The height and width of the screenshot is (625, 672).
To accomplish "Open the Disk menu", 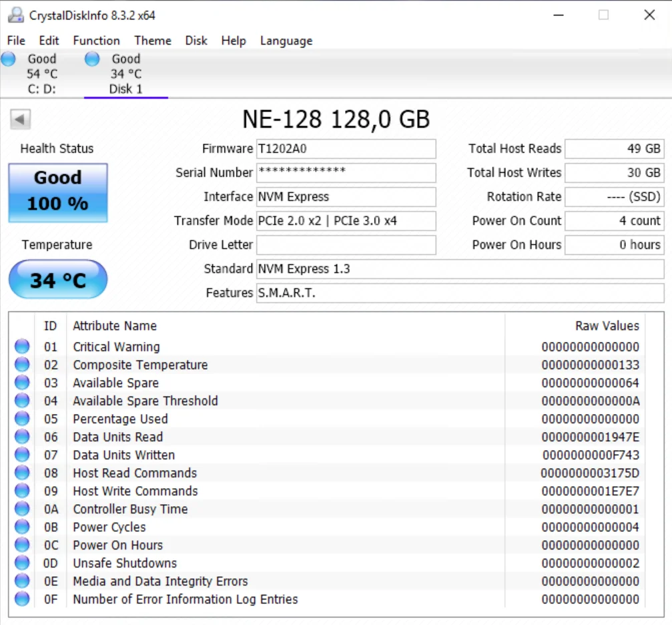I will [x=196, y=41].
